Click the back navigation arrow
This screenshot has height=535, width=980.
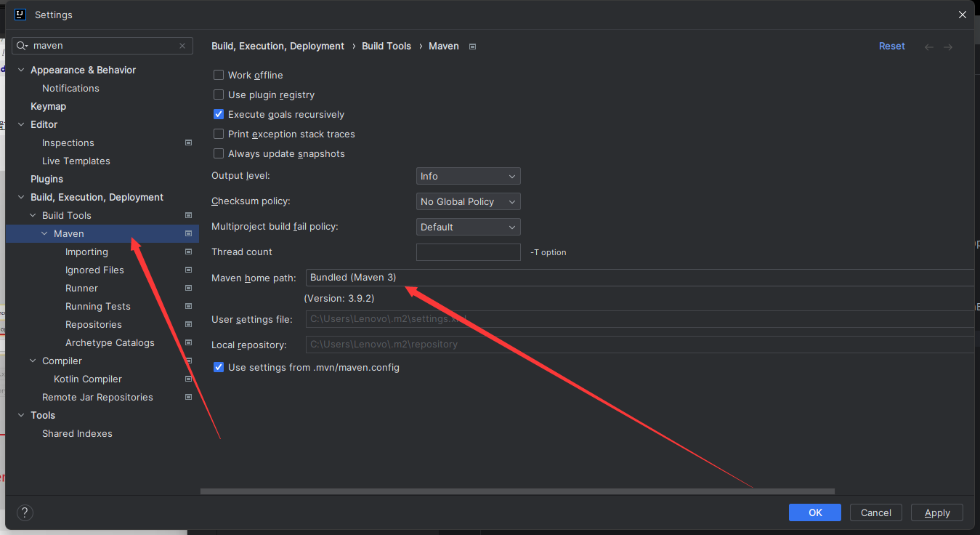[x=929, y=47]
